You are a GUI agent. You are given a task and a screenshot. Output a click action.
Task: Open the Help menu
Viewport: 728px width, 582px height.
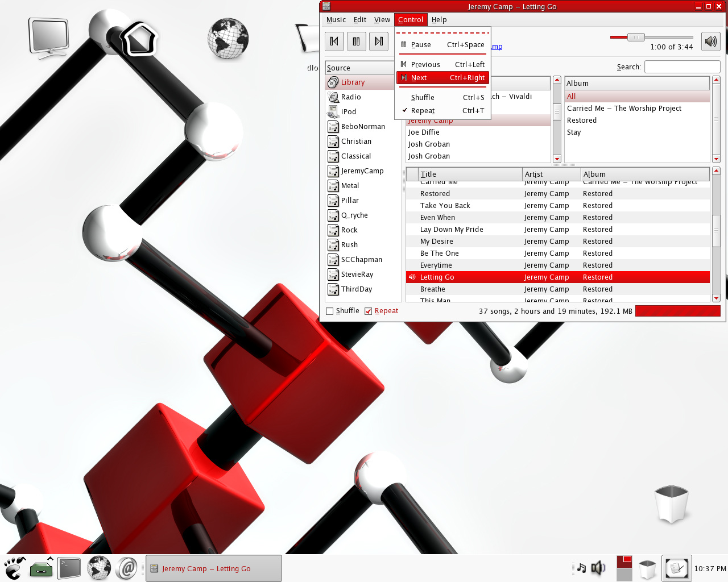pos(439,20)
